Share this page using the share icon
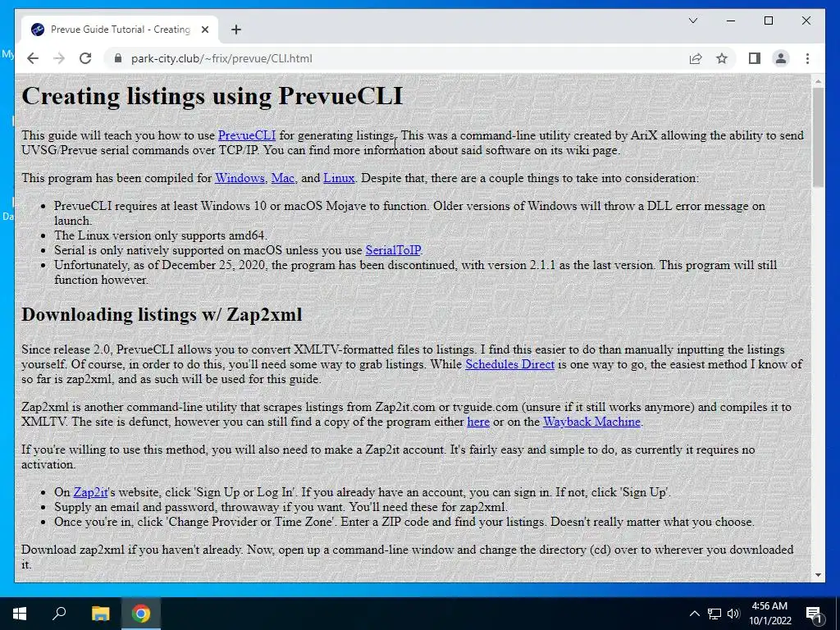The width and height of the screenshot is (840, 630). point(696,58)
